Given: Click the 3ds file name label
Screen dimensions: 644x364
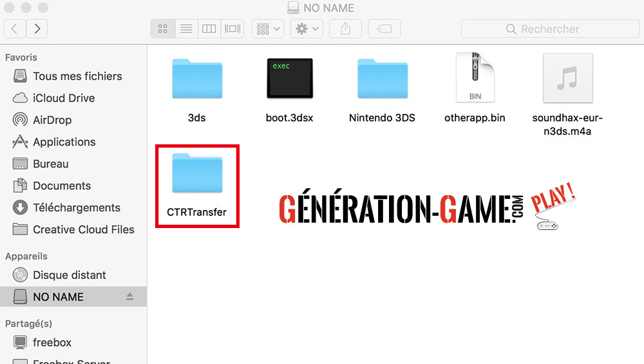Looking at the screenshot, I should 196,118.
